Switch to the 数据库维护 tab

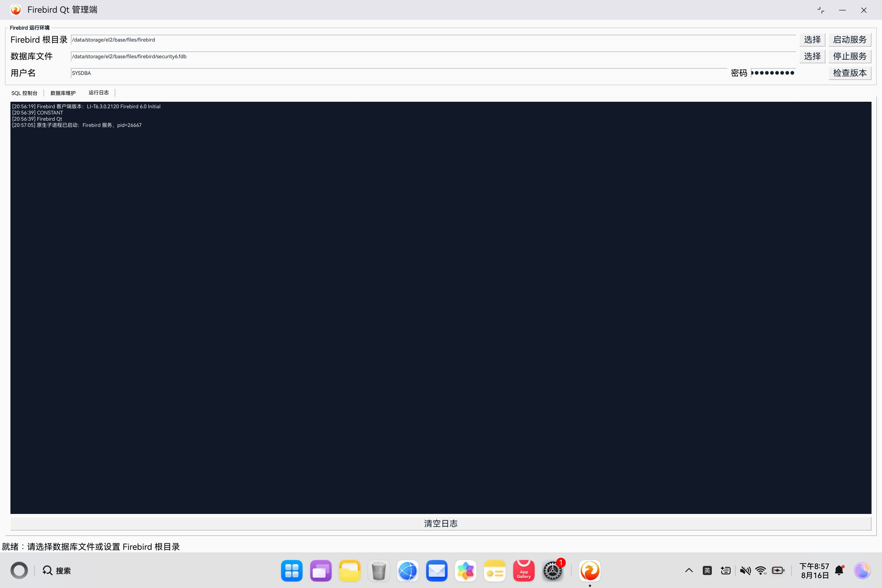(63, 93)
